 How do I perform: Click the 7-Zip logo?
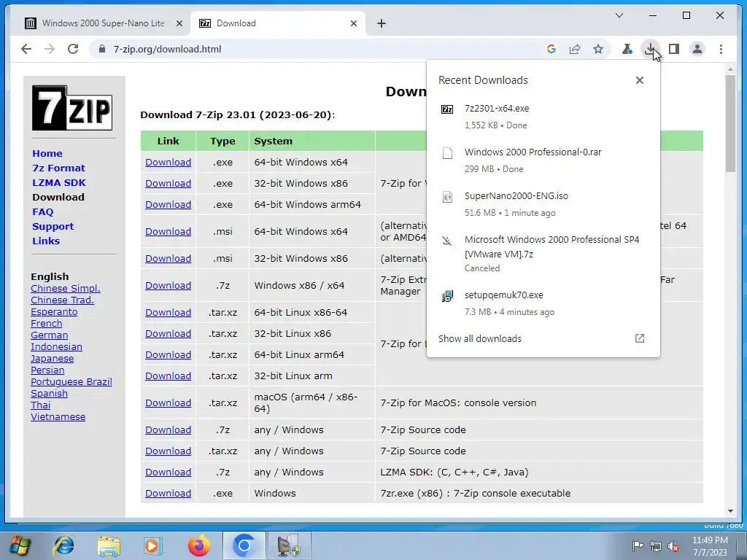click(x=72, y=108)
